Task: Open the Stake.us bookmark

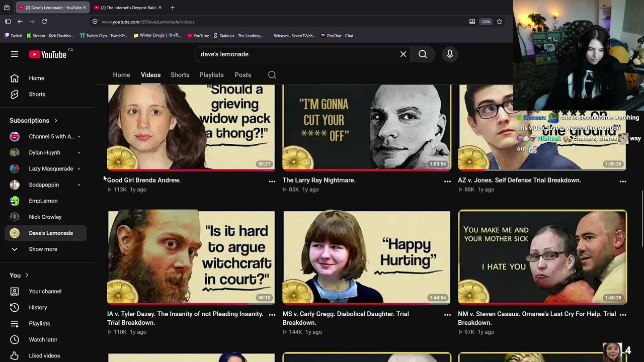Action: 238,36
